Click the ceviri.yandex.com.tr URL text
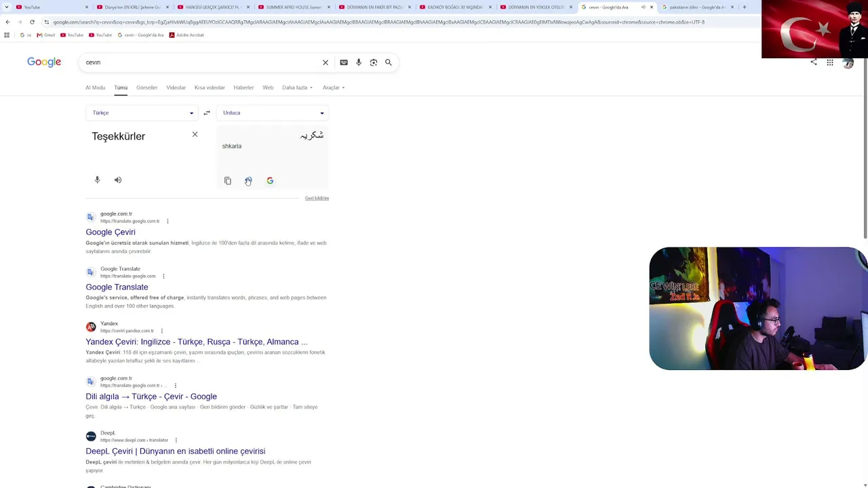 (127, 331)
